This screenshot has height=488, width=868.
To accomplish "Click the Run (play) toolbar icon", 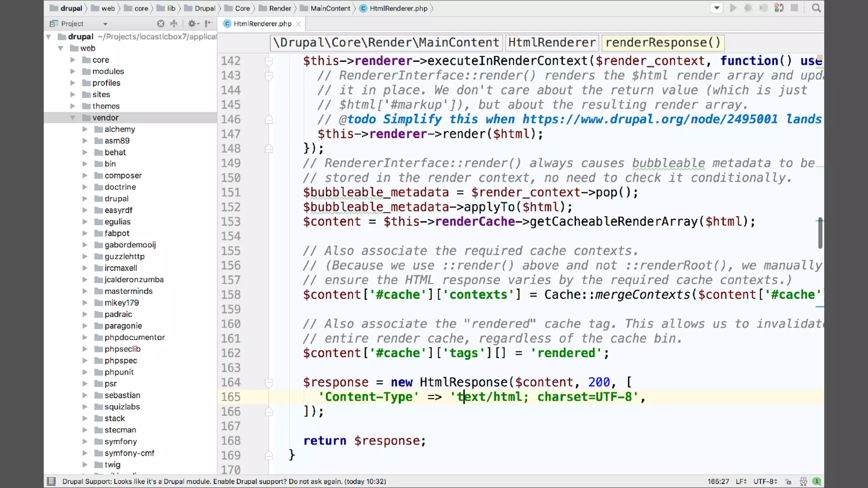I will tap(733, 8).
